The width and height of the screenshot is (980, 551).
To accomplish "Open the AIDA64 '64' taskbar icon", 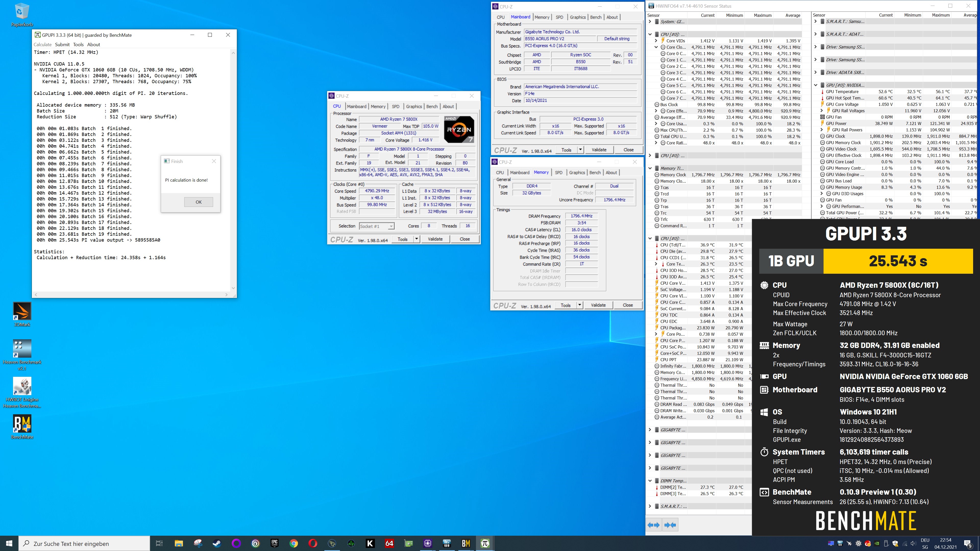I will pos(389,543).
